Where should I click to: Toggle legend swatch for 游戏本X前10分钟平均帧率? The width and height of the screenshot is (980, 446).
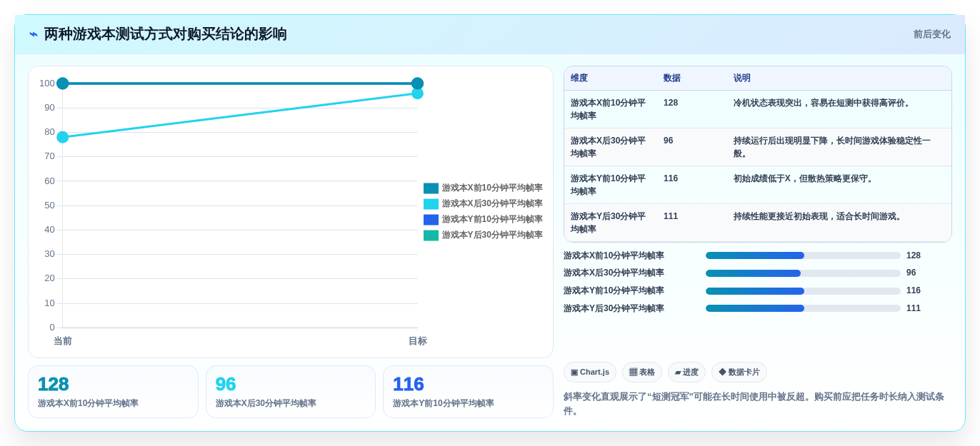tap(431, 188)
